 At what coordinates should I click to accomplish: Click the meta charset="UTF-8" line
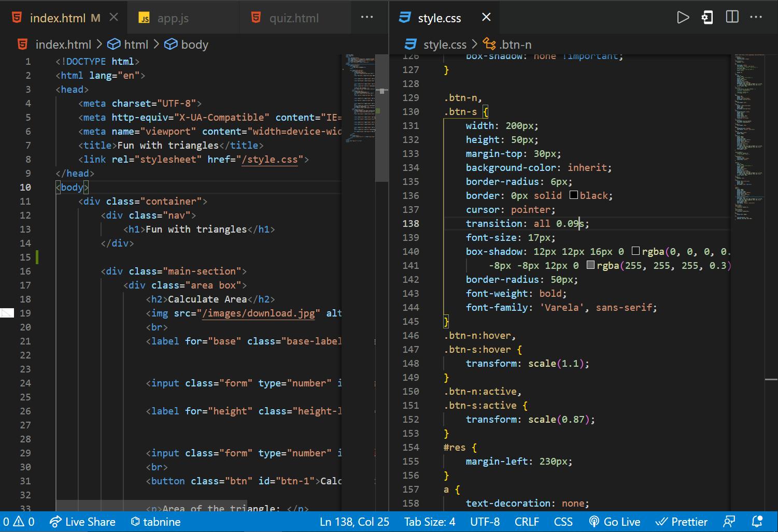140,104
